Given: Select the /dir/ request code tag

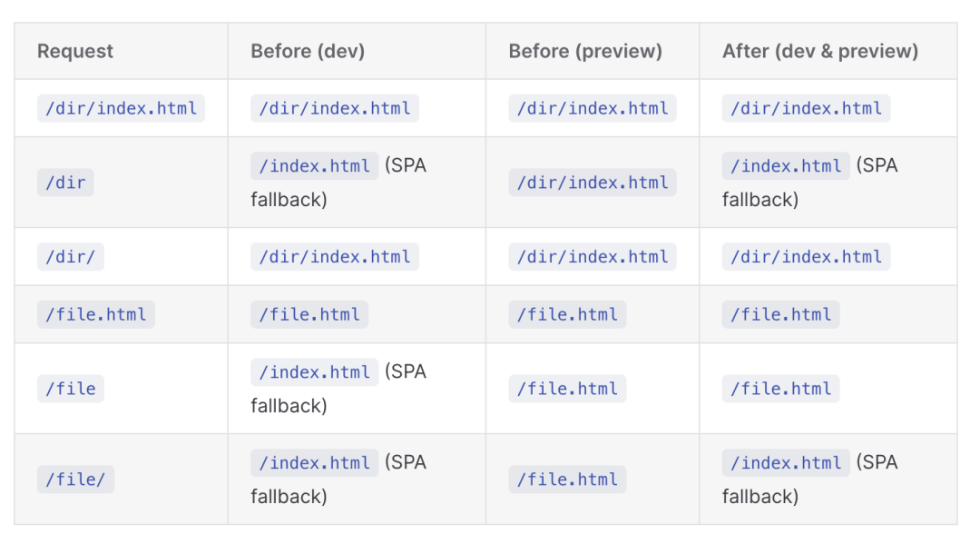Looking at the screenshot, I should coord(70,256).
